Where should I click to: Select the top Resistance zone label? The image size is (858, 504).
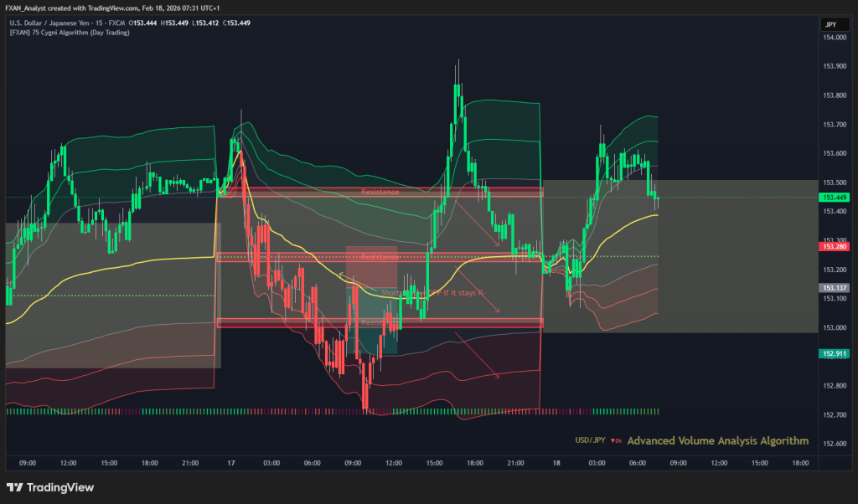[380, 192]
